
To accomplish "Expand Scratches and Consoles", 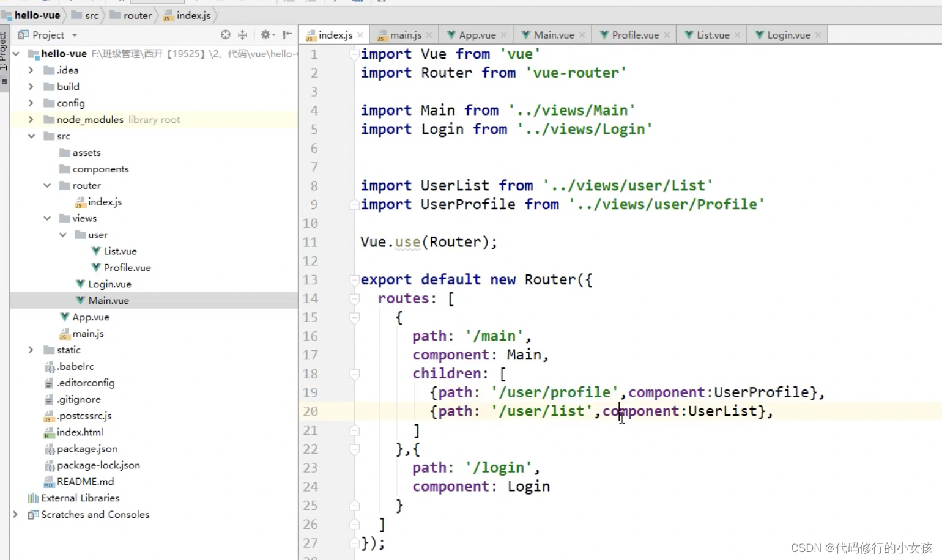I will [15, 515].
